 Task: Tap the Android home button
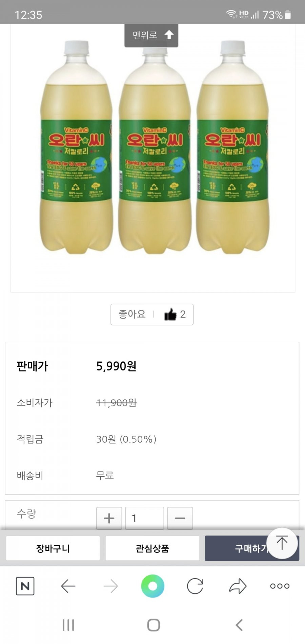click(x=153, y=625)
